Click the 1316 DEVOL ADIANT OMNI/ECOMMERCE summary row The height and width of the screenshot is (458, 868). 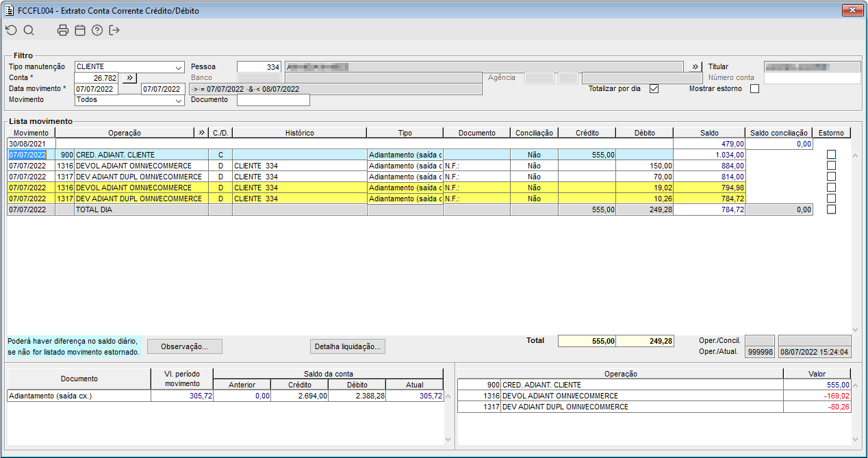coord(654,396)
